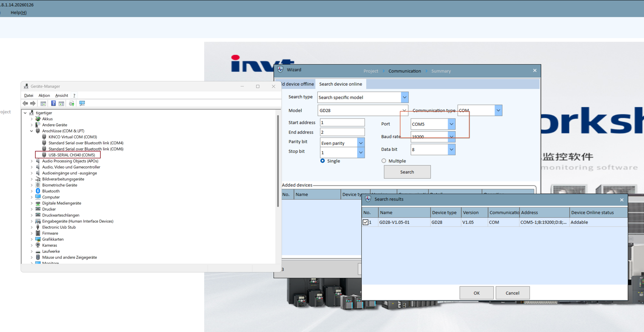The width and height of the screenshot is (644, 332).
Task: Click the show/hide console tree toolbar icon
Action: [43, 103]
